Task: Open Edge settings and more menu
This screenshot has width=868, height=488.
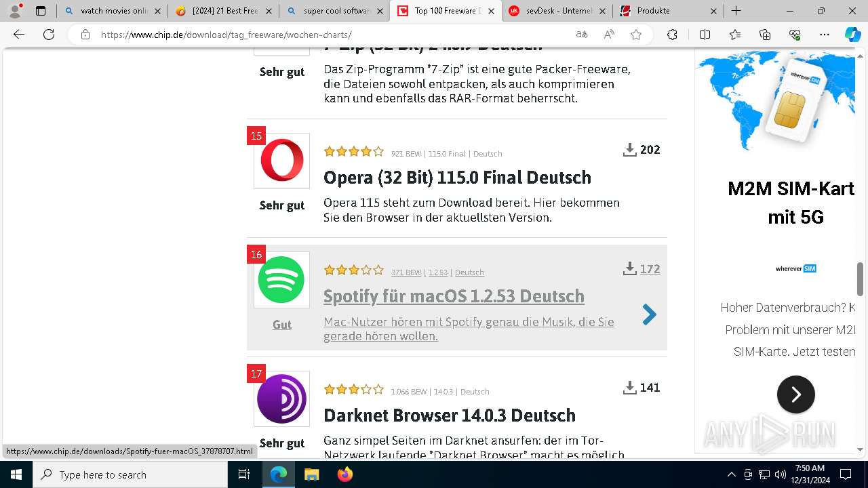Action: pos(825,35)
